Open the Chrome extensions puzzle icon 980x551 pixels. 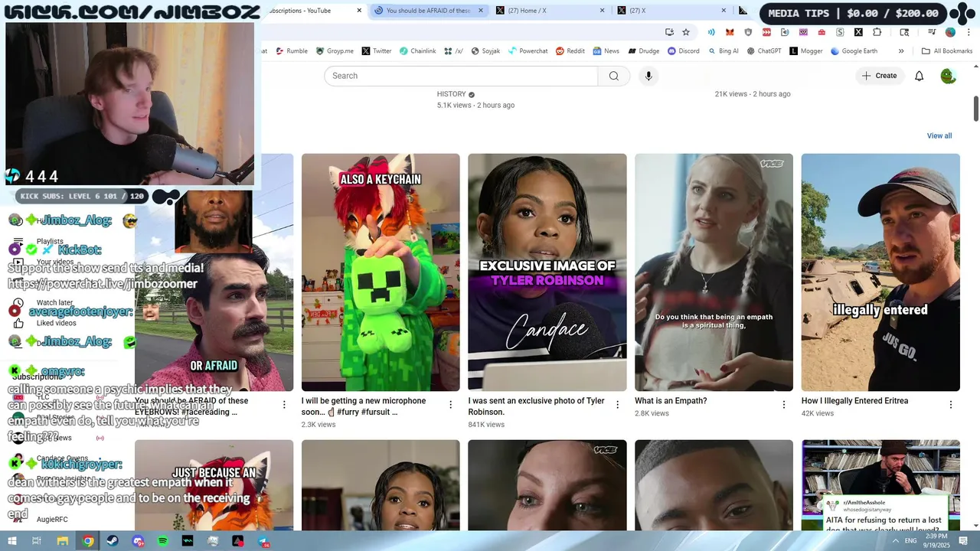[x=877, y=32]
